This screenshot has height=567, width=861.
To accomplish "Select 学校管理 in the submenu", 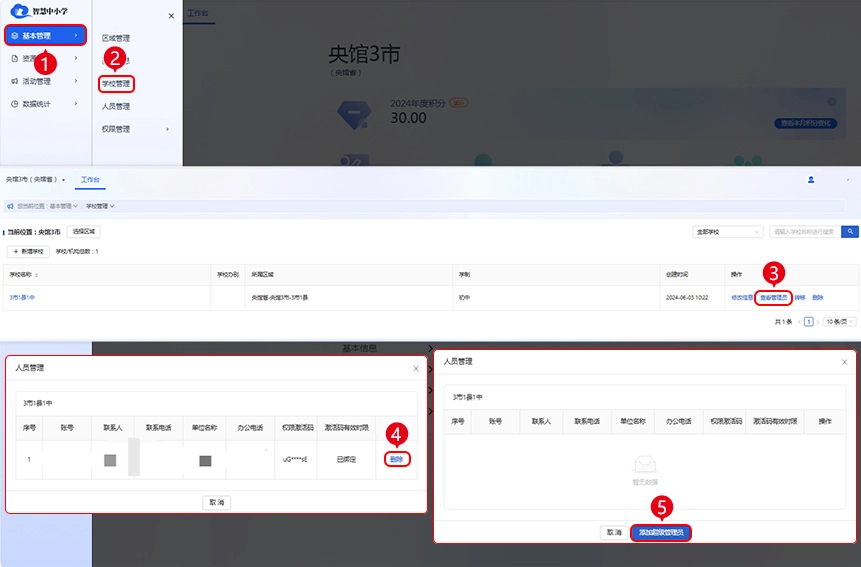I will tap(117, 84).
